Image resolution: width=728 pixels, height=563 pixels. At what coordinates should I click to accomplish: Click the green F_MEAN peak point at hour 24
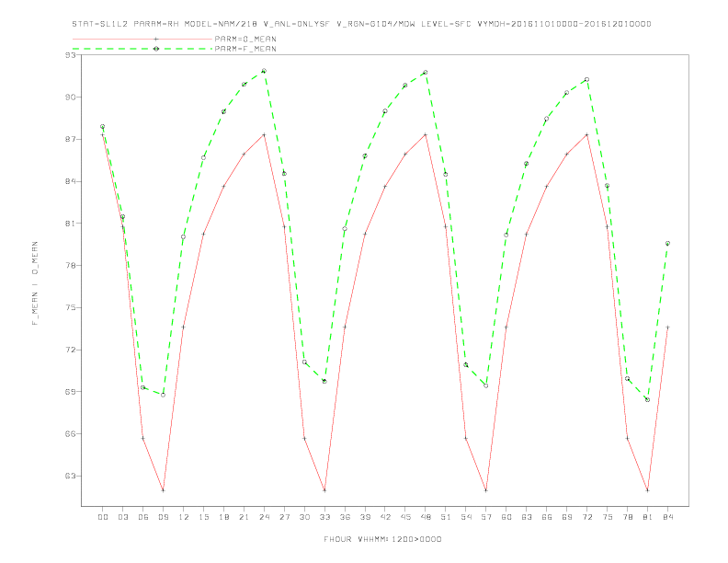pos(264,71)
